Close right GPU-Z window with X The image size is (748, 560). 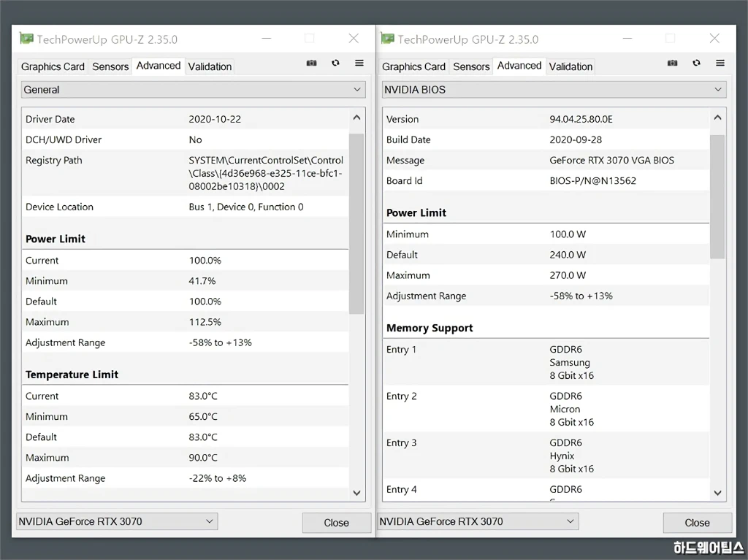coord(714,38)
